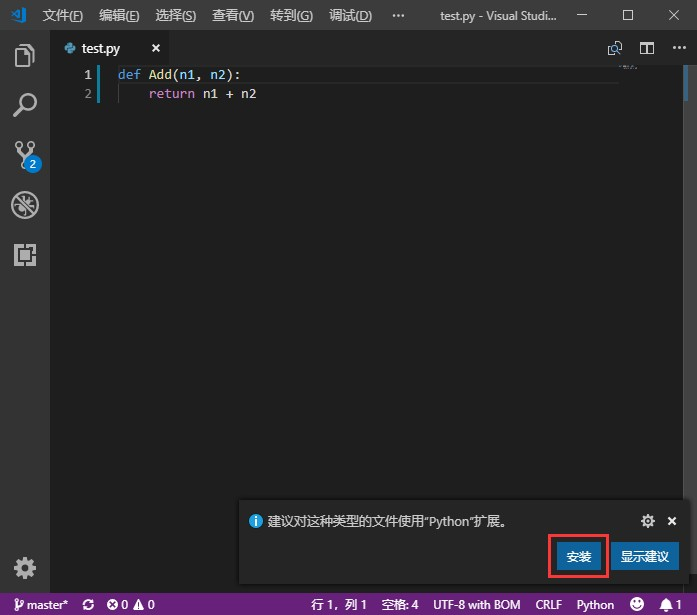Open the Manage gear at sidebar bottom
The image size is (697, 615).
[24, 568]
